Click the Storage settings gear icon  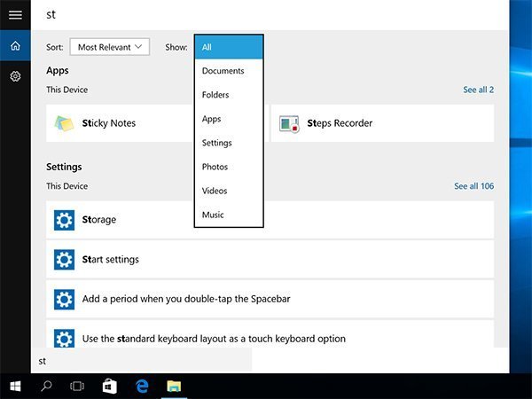[x=64, y=220]
